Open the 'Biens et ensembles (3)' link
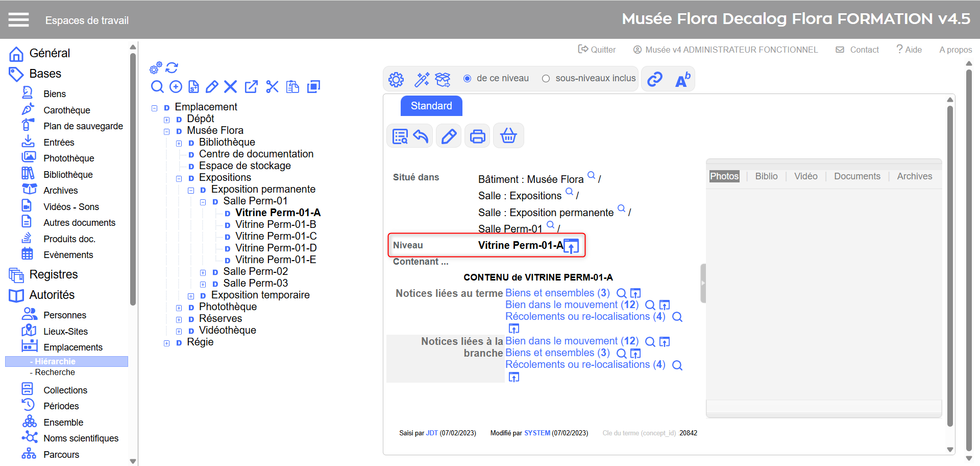 557,293
